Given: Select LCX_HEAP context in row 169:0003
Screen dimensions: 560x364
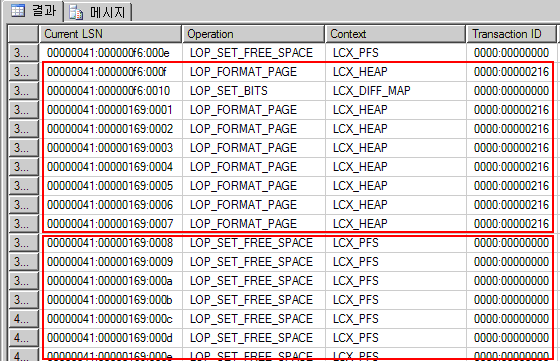Looking at the screenshot, I should [396, 148].
